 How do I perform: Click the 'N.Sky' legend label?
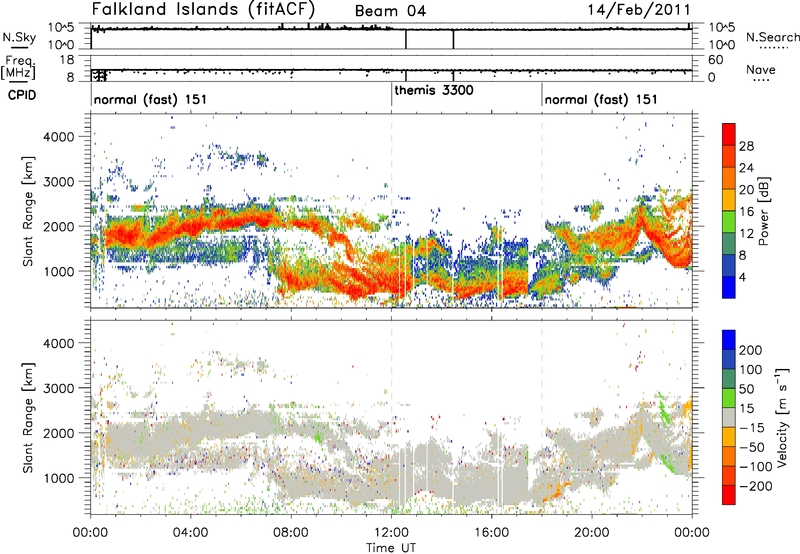tap(19, 37)
